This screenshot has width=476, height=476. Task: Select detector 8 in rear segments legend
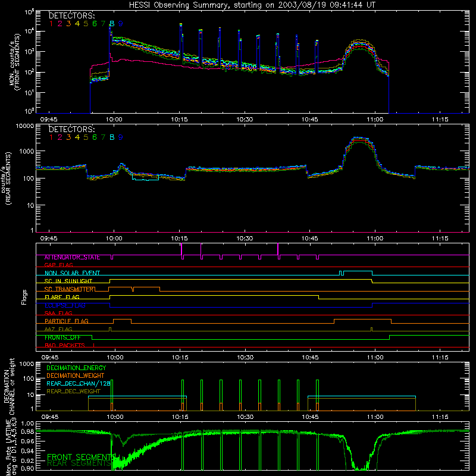click(x=112, y=137)
